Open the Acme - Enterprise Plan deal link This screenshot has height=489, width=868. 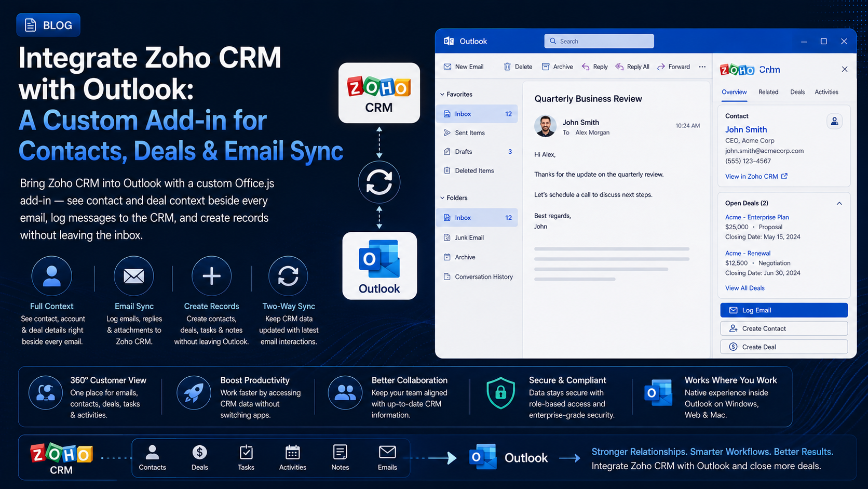point(757,217)
